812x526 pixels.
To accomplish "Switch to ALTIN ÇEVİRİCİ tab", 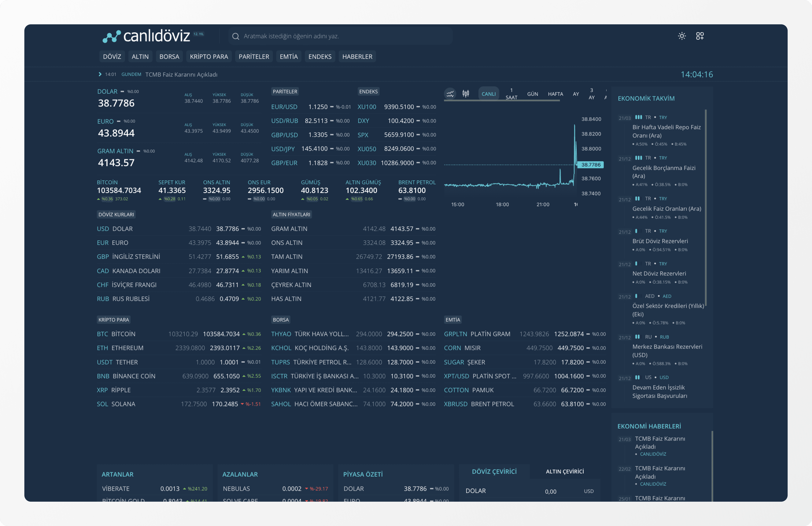I will [x=565, y=471].
